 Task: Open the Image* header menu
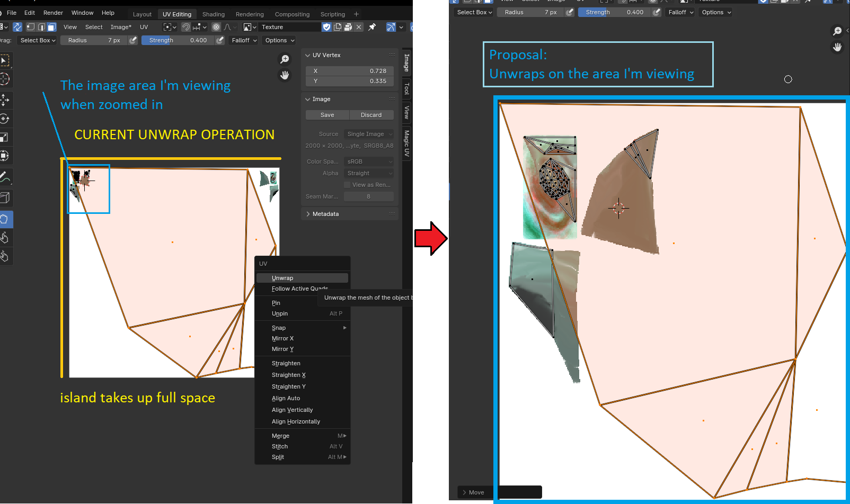(121, 27)
